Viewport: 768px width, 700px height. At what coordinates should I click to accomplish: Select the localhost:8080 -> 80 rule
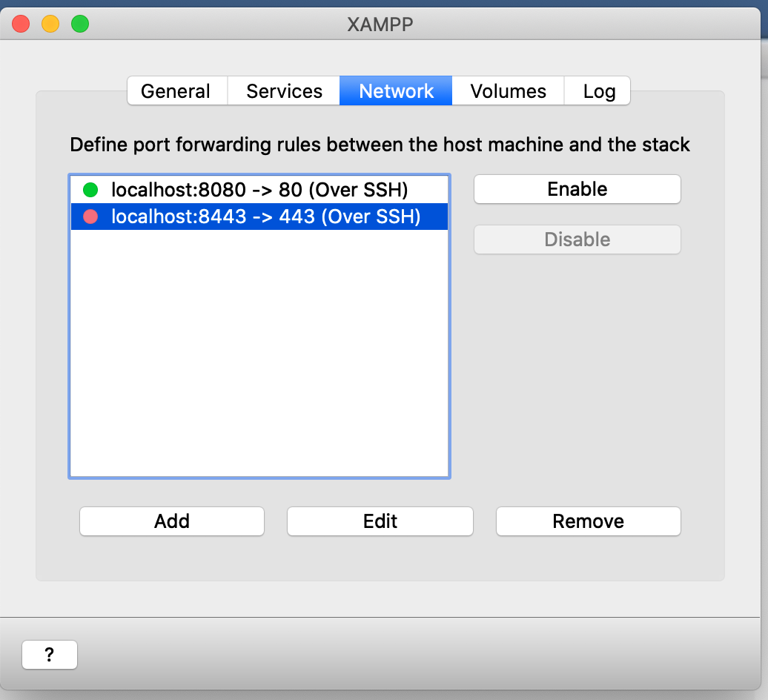click(x=259, y=190)
